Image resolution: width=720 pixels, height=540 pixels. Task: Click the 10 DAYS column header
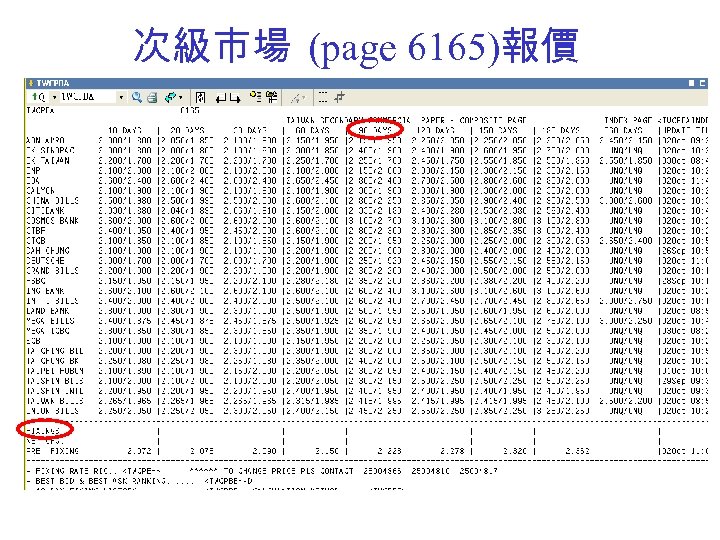coord(125,130)
